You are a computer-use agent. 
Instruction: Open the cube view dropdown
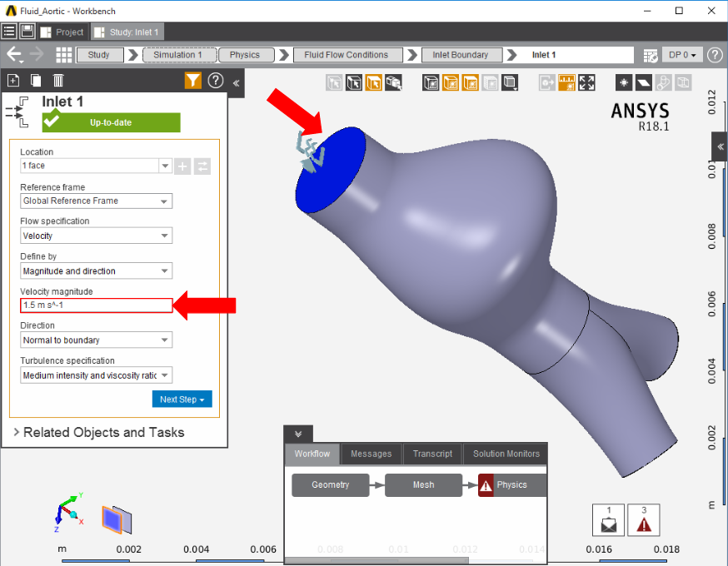pos(510,83)
